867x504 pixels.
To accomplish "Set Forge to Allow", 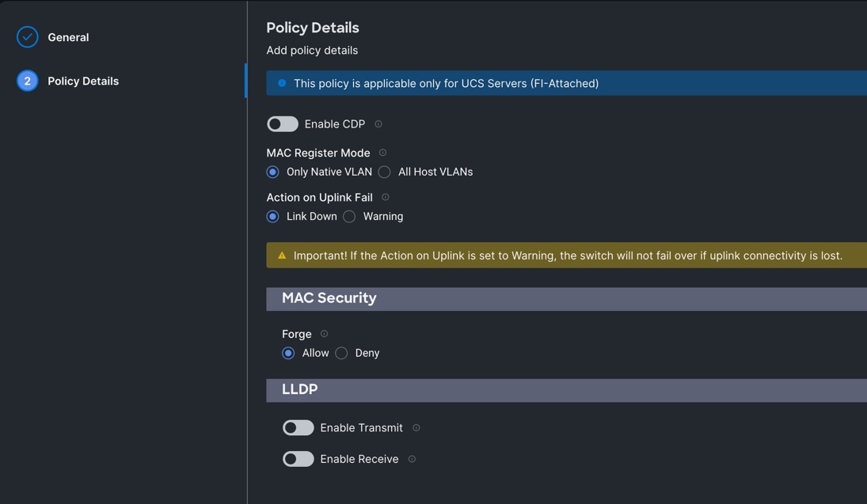I will point(289,353).
